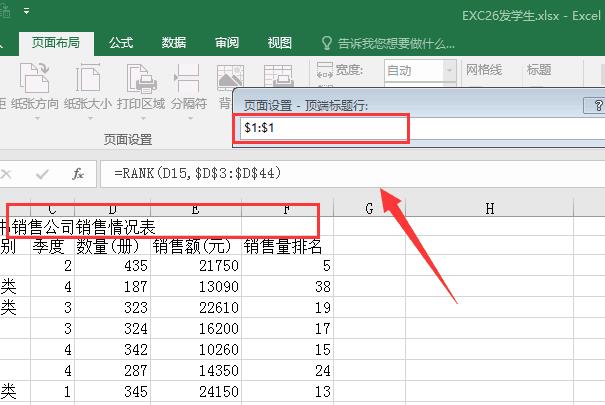605x405 pixels.
Task: Click the formula bar cancel X icon
Action: point(11,174)
